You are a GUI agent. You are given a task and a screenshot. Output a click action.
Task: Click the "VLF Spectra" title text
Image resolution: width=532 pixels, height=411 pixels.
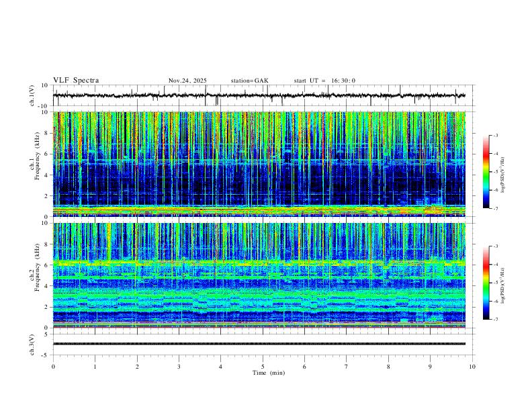tap(76, 81)
